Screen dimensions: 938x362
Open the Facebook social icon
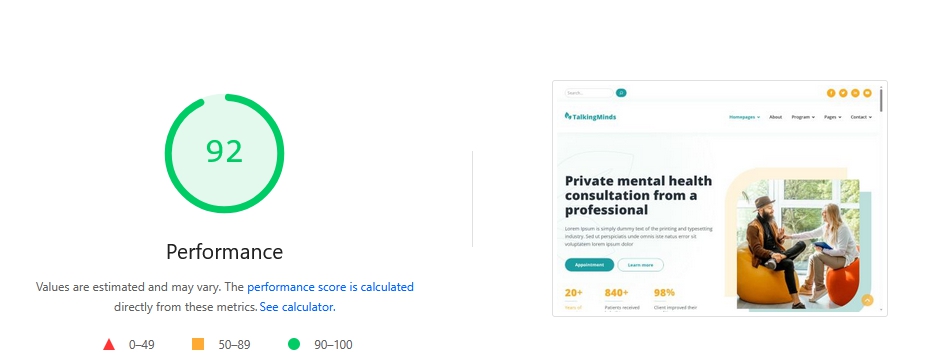831,93
